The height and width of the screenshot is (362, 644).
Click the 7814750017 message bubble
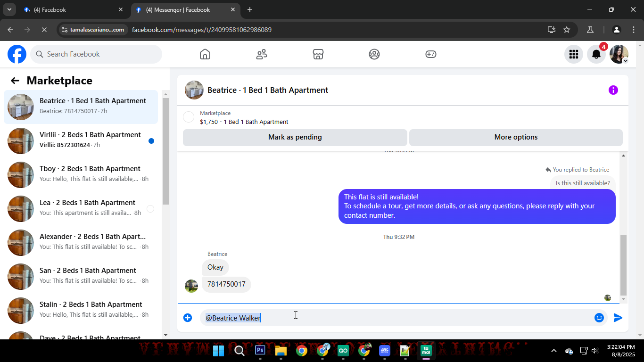(x=226, y=284)
